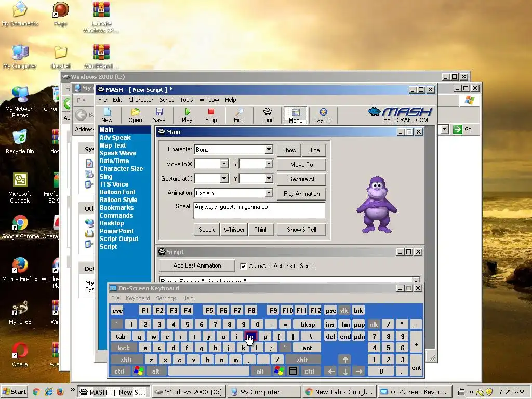Image resolution: width=532 pixels, height=399 pixels.
Task: Expand the Move to Y dropdown
Action: 269,164
